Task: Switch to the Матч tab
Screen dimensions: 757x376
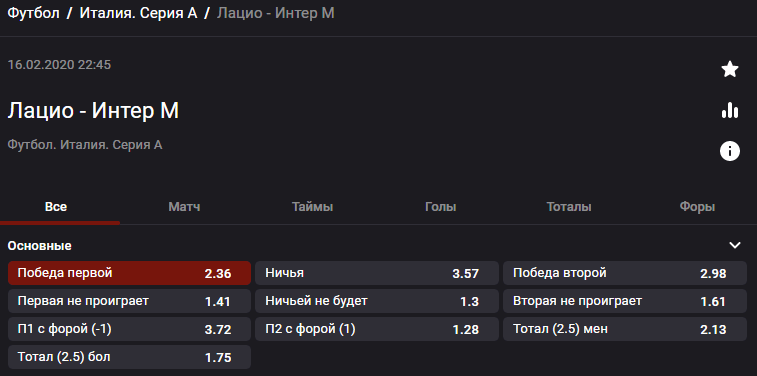Action: [184, 207]
